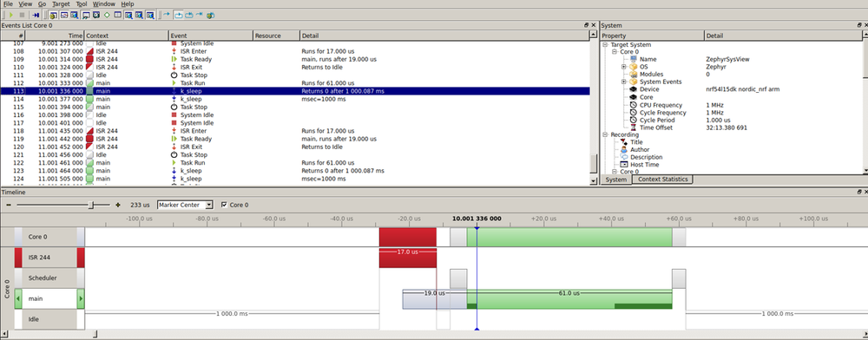This screenshot has height=340, width=868.
Task: Undock the Events List panel float icon
Action: pos(586,25)
